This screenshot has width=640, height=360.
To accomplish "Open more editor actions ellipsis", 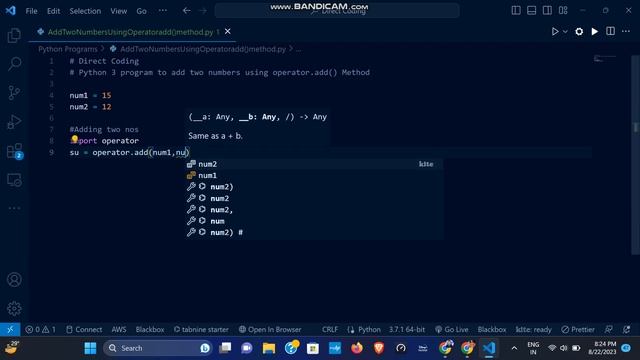I will pos(626,31).
